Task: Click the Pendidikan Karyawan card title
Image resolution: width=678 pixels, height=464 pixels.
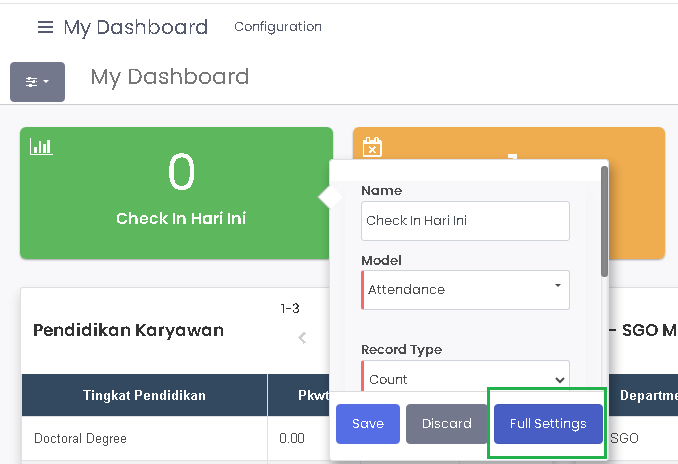Action: point(128,330)
